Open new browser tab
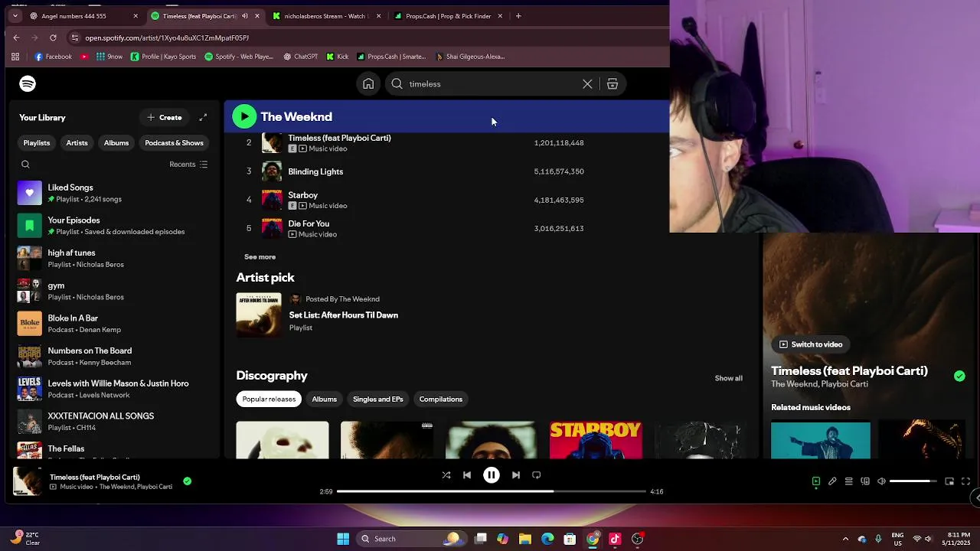Image resolution: width=980 pixels, height=551 pixels. click(518, 16)
